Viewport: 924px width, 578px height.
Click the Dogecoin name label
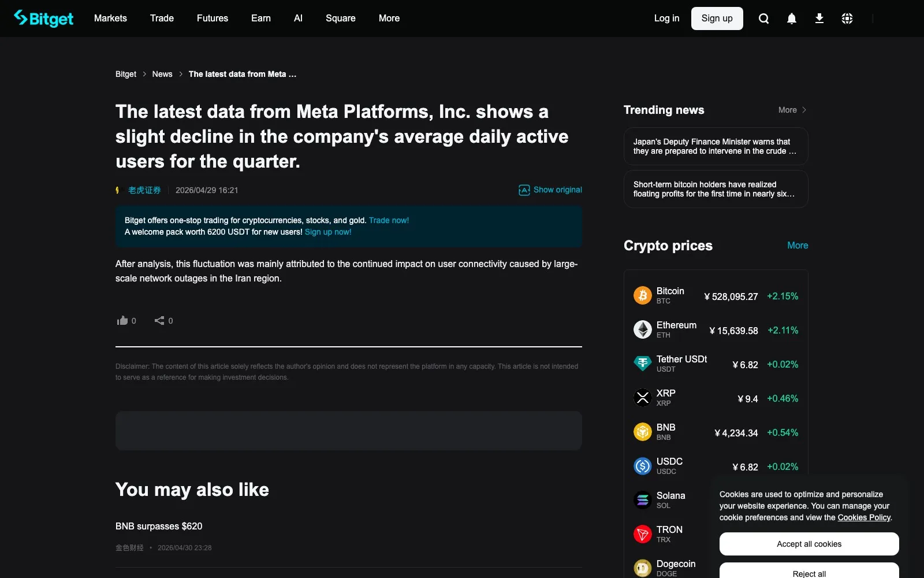pyautogui.click(x=676, y=564)
